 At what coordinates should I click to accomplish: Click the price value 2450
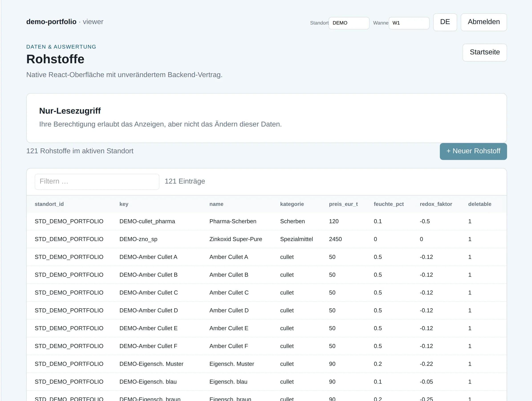[x=335, y=239]
